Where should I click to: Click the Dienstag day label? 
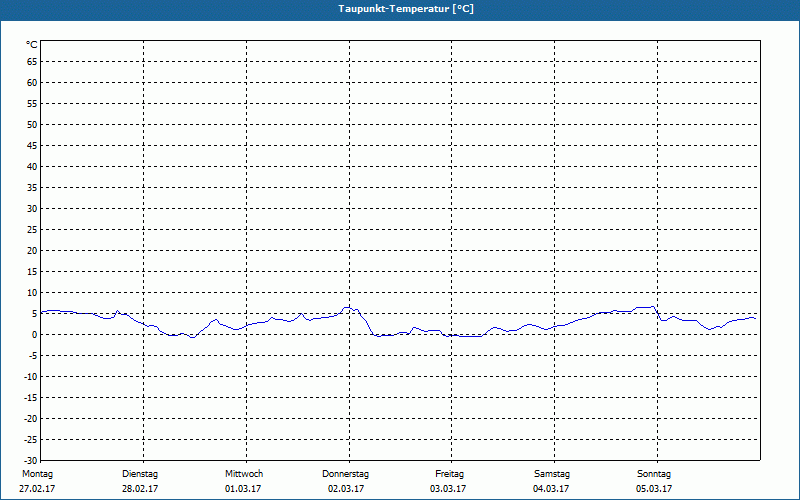pos(140,474)
